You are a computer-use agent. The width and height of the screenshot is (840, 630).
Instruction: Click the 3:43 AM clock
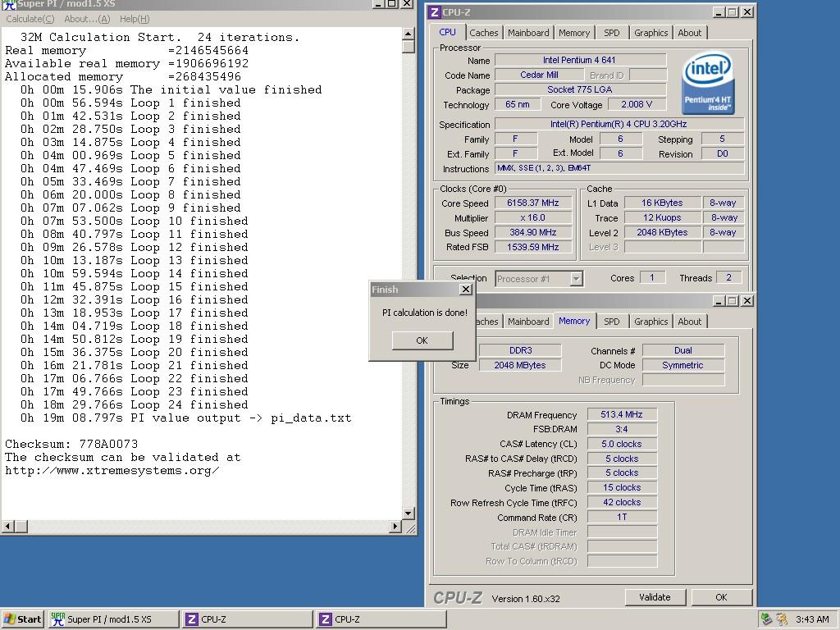coord(812,619)
